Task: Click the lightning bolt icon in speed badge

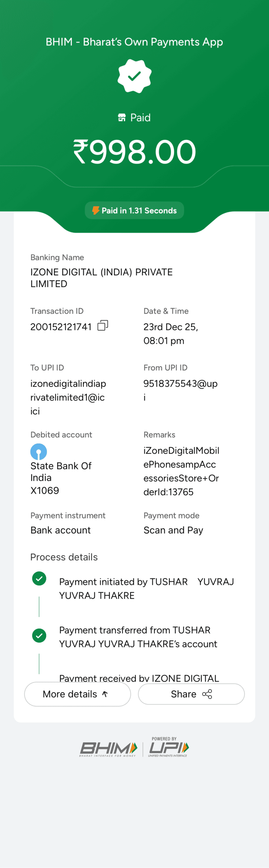Action: click(x=96, y=211)
